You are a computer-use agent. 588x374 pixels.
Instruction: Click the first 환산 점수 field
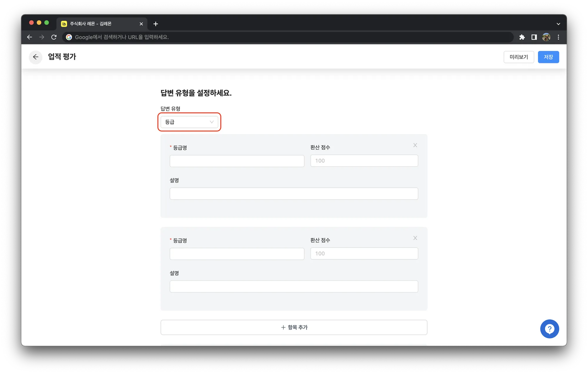(x=364, y=161)
